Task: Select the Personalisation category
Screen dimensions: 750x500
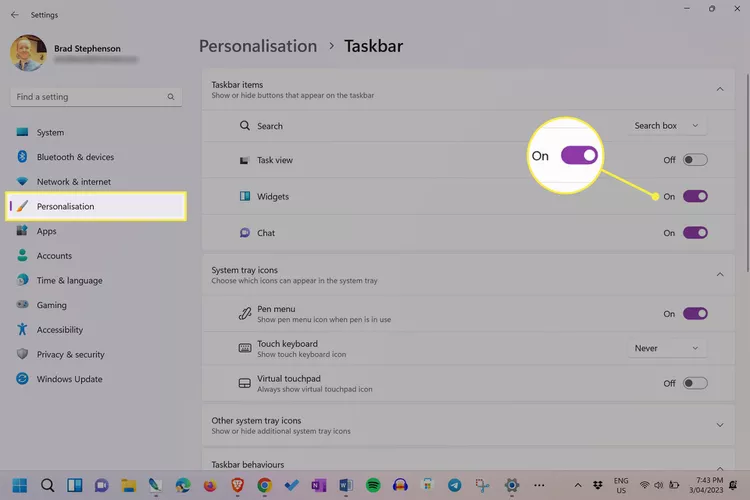Action: click(96, 206)
